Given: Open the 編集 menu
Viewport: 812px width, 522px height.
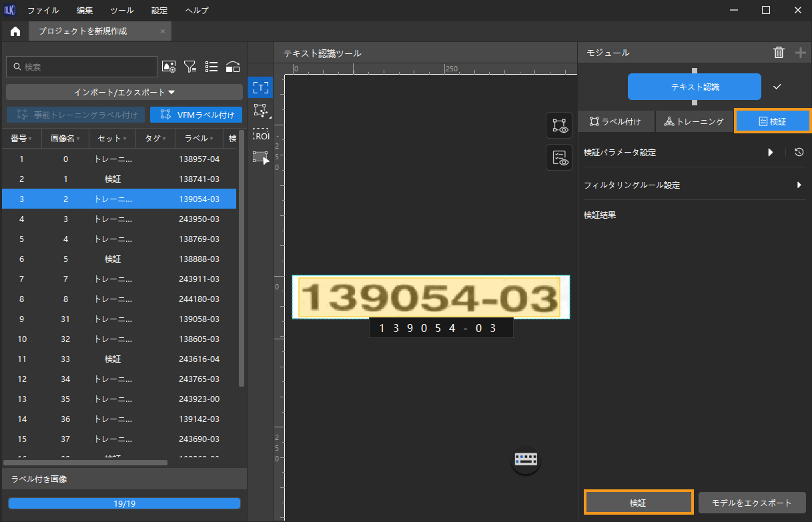Looking at the screenshot, I should click(85, 11).
